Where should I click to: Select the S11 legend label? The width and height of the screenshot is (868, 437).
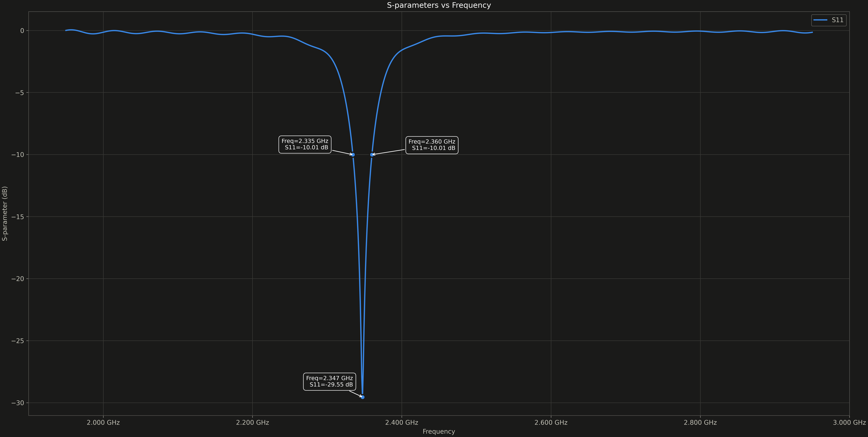tap(837, 20)
